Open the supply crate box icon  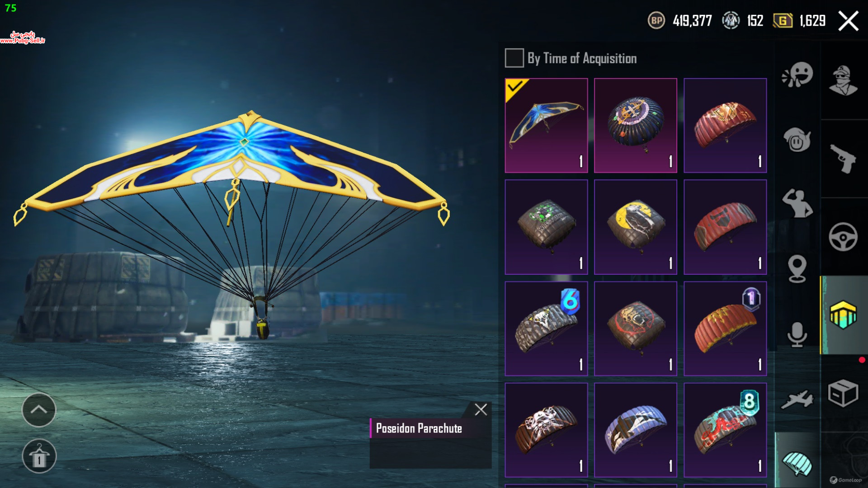coord(843,393)
